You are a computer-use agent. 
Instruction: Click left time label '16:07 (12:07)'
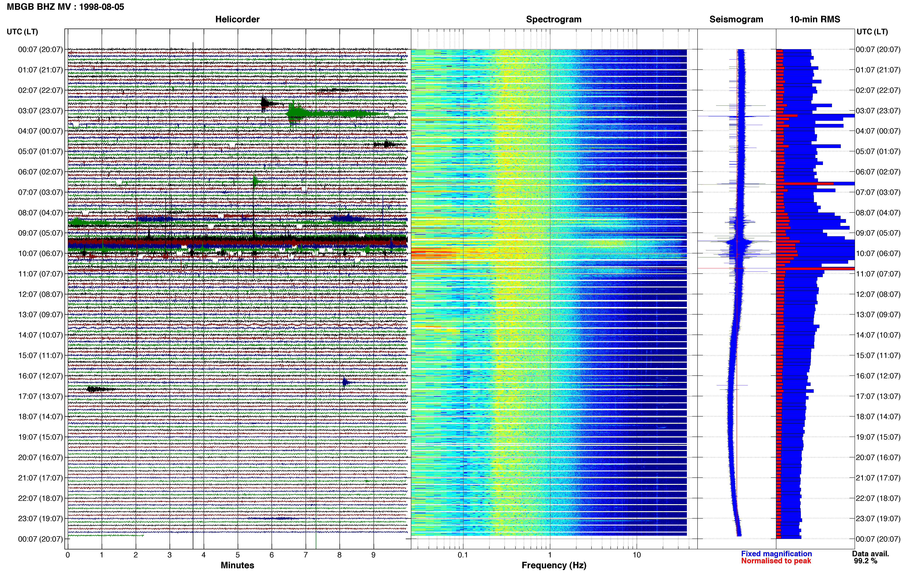click(x=40, y=376)
